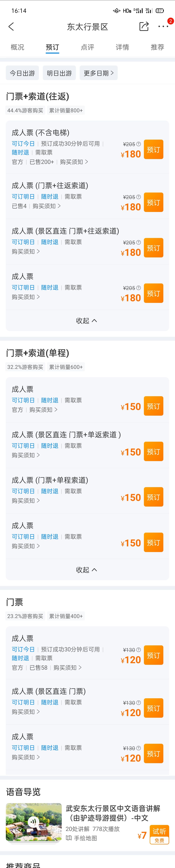Tap the question mark next to first ¥205 price
Screen dimensions: 175x868
(x=138, y=144)
